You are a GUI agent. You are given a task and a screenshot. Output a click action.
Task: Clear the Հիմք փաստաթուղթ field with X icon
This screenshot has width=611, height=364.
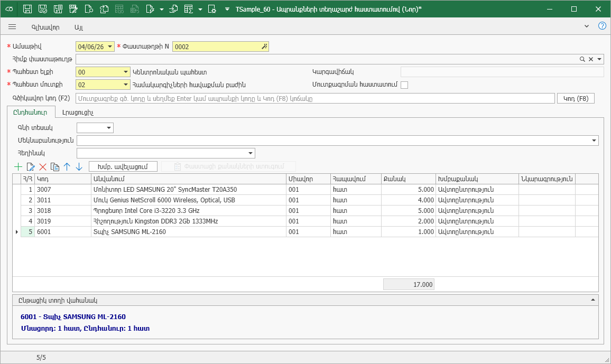[591, 59]
